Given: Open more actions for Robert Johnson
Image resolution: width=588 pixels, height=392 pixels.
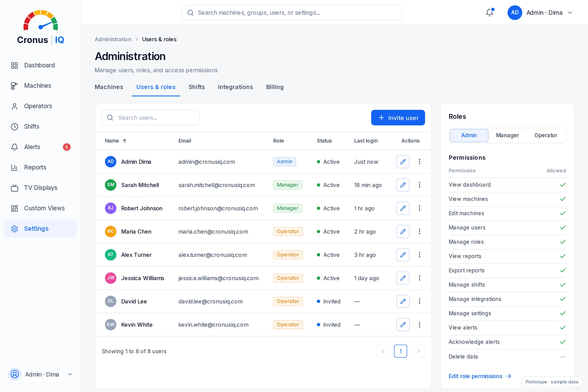Looking at the screenshot, I should coord(419,208).
